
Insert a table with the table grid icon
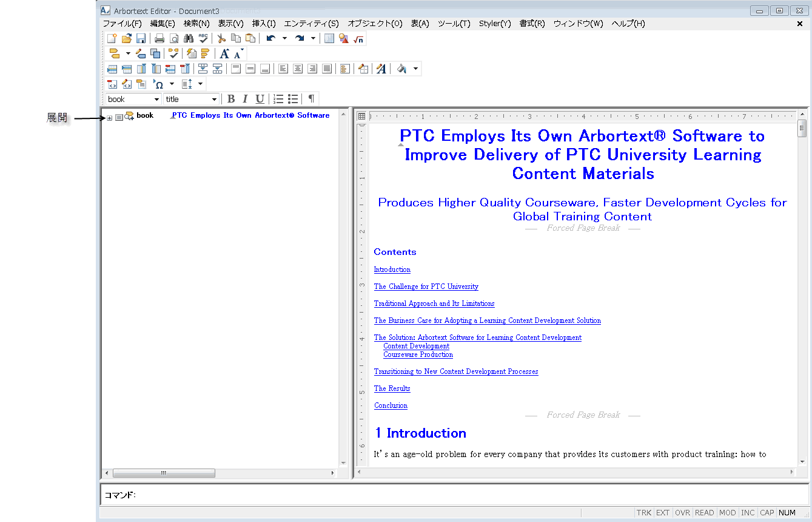click(x=329, y=39)
